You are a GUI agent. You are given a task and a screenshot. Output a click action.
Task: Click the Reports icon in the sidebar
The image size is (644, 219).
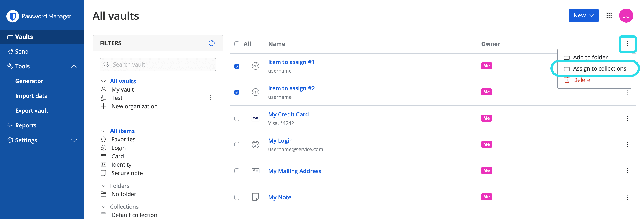click(x=10, y=125)
